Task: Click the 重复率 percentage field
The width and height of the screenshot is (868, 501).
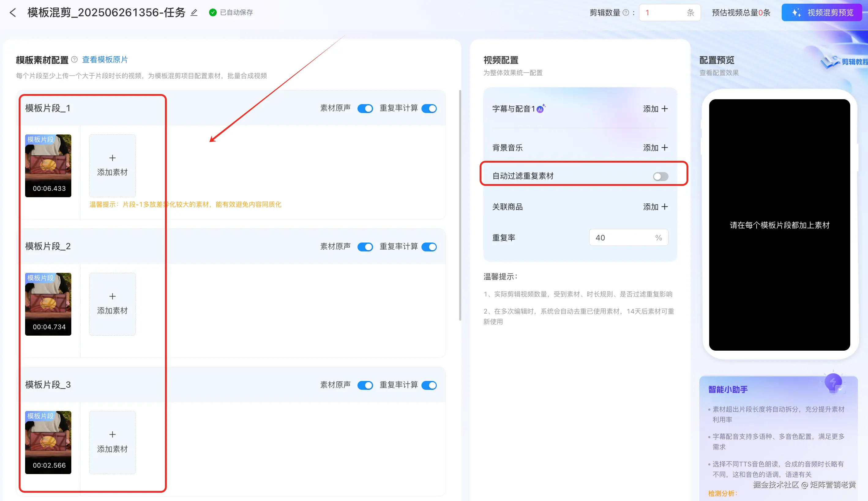Action: pyautogui.click(x=623, y=237)
